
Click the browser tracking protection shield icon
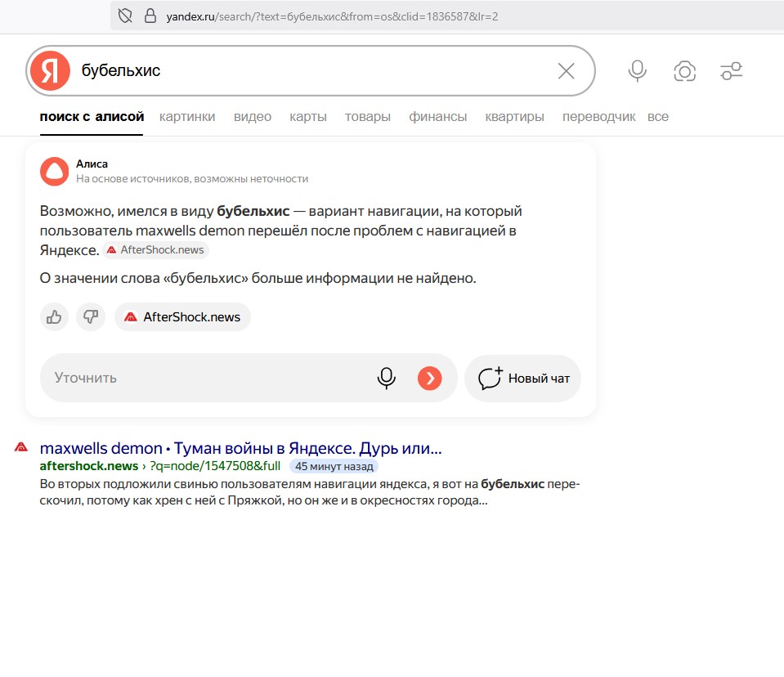click(125, 16)
